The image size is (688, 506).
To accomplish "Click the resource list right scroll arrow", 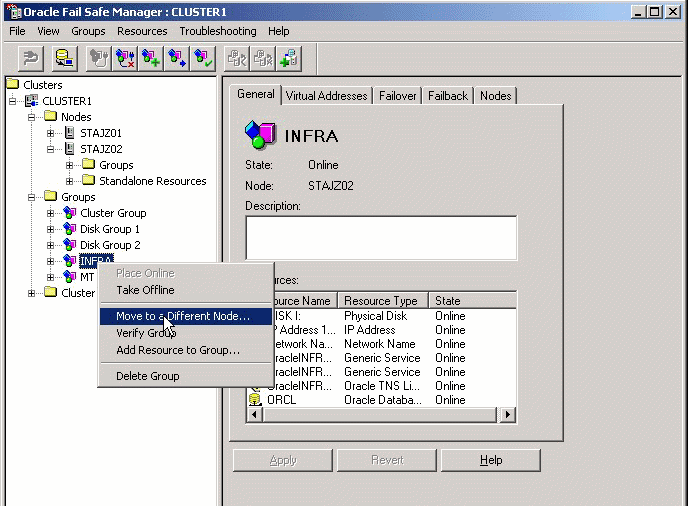I will point(507,414).
